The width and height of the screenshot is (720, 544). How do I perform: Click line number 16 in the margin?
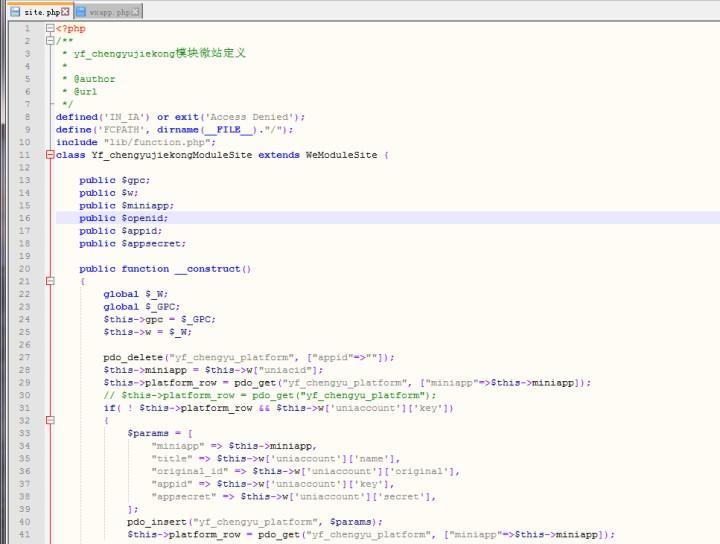click(x=25, y=218)
